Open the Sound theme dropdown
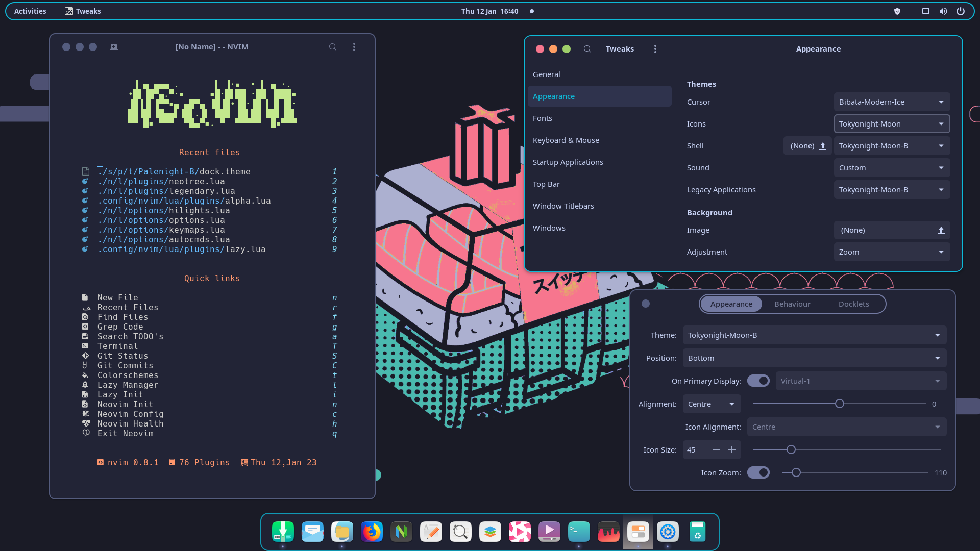This screenshot has width=980, height=551. (x=892, y=168)
